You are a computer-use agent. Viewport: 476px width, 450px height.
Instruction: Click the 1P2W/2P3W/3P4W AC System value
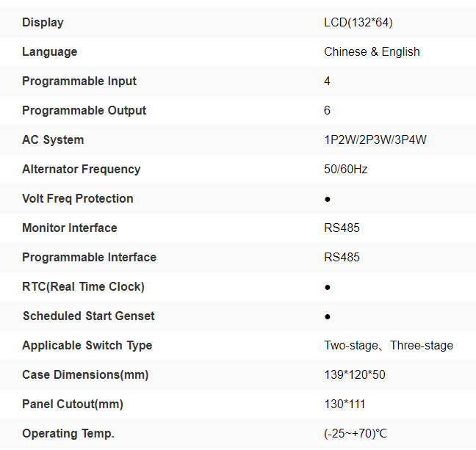[375, 140]
